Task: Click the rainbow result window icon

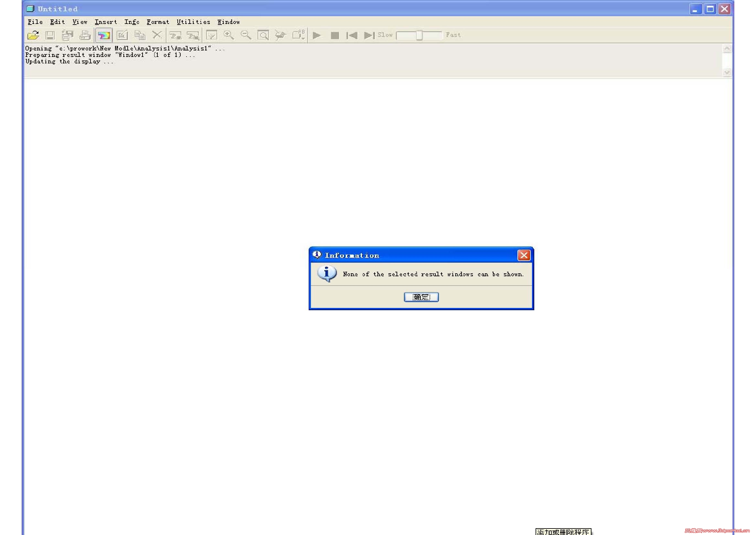Action: 104,35
